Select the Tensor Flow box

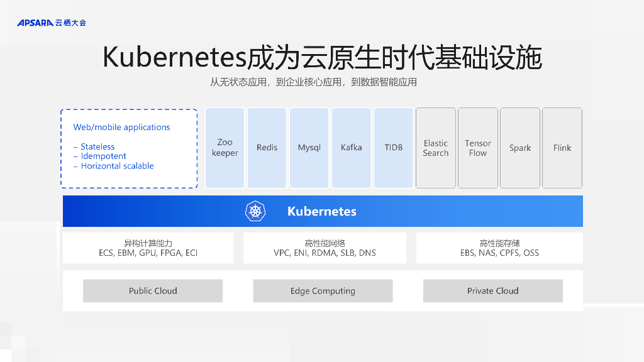[477, 148]
